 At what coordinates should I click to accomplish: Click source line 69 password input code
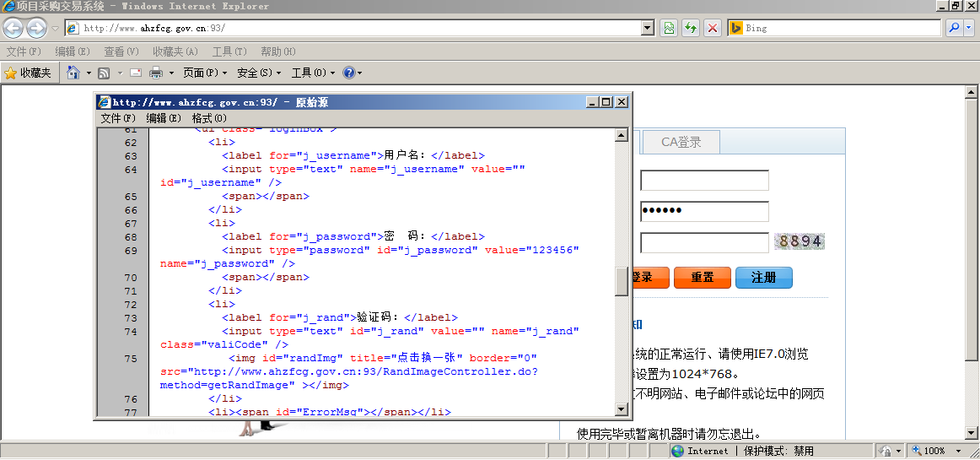[369, 257]
